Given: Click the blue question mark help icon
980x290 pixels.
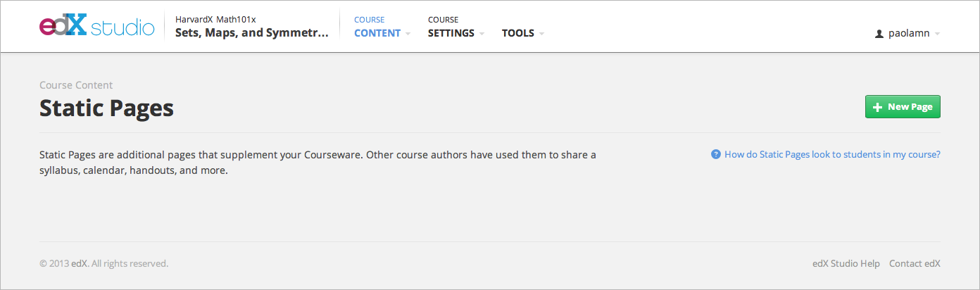Looking at the screenshot, I should [716, 154].
